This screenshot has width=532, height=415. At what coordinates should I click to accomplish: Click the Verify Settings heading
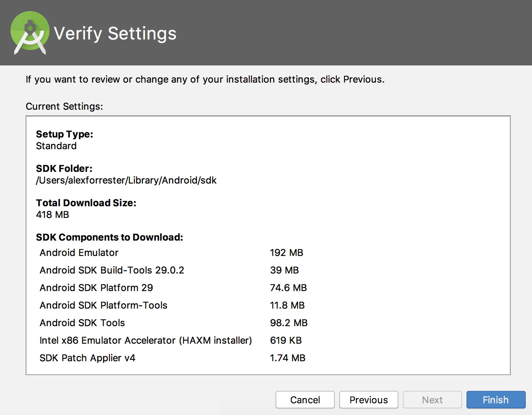click(115, 34)
